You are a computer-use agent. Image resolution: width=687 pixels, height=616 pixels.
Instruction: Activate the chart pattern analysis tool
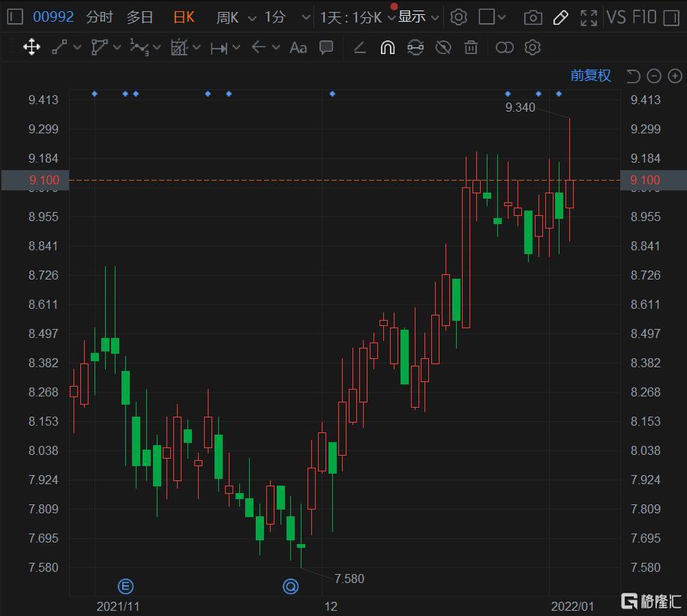coord(178,47)
